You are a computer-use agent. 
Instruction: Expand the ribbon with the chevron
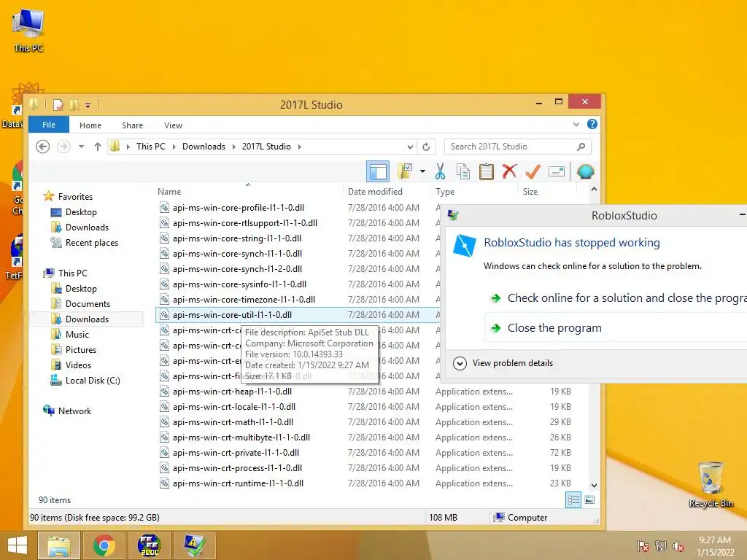tap(576, 124)
